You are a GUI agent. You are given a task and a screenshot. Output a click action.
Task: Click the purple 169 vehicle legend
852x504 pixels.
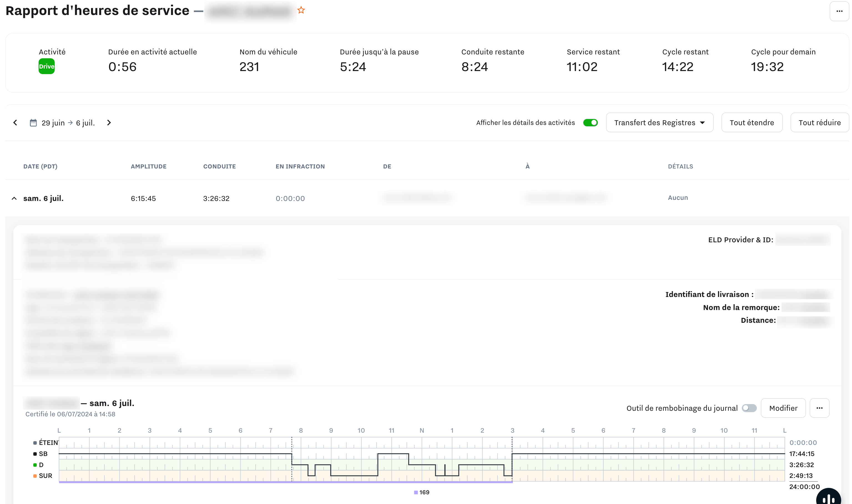(421, 492)
